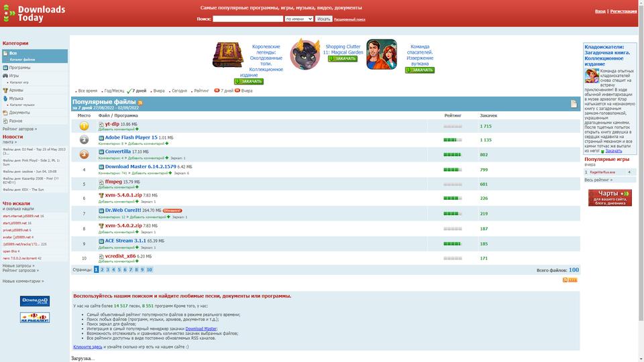
Task: Click 'Кликните здесь' link at bottom
Action: (x=87, y=347)
